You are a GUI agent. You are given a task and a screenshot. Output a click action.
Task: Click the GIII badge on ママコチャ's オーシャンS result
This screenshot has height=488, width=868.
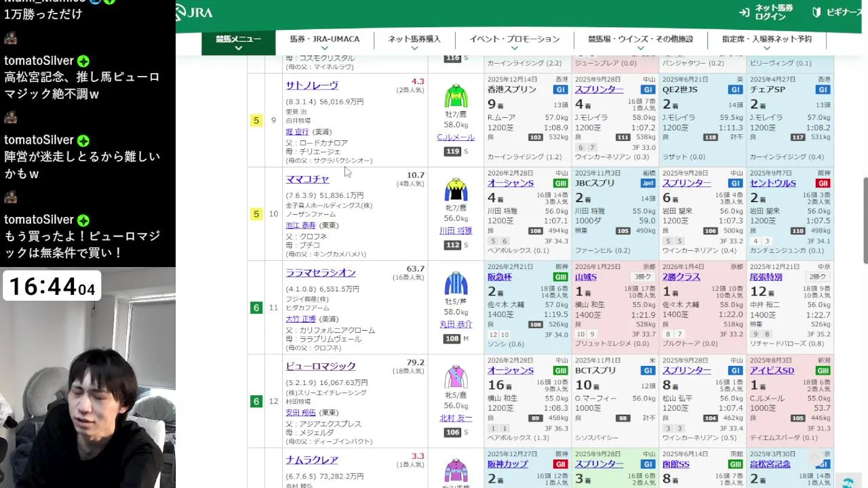coord(561,183)
